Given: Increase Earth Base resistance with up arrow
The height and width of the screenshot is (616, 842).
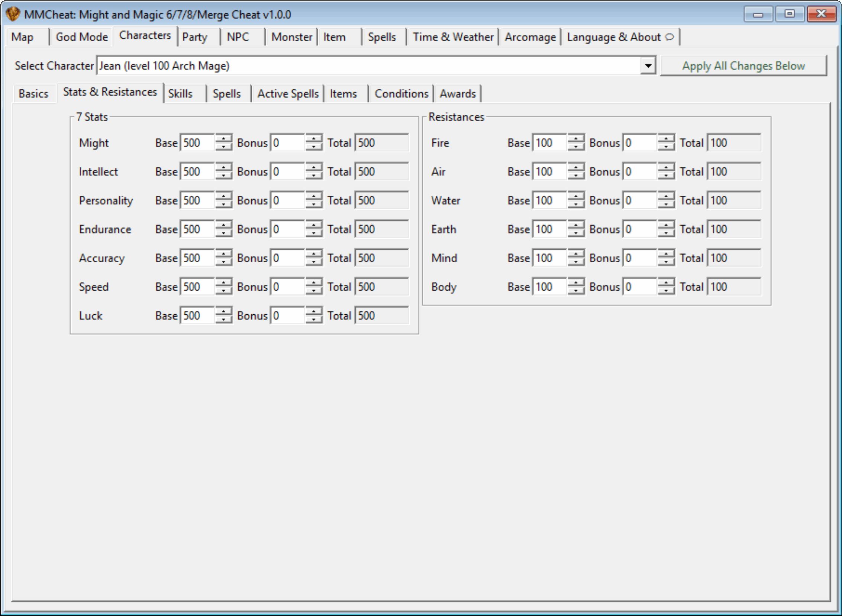Looking at the screenshot, I should point(576,225).
